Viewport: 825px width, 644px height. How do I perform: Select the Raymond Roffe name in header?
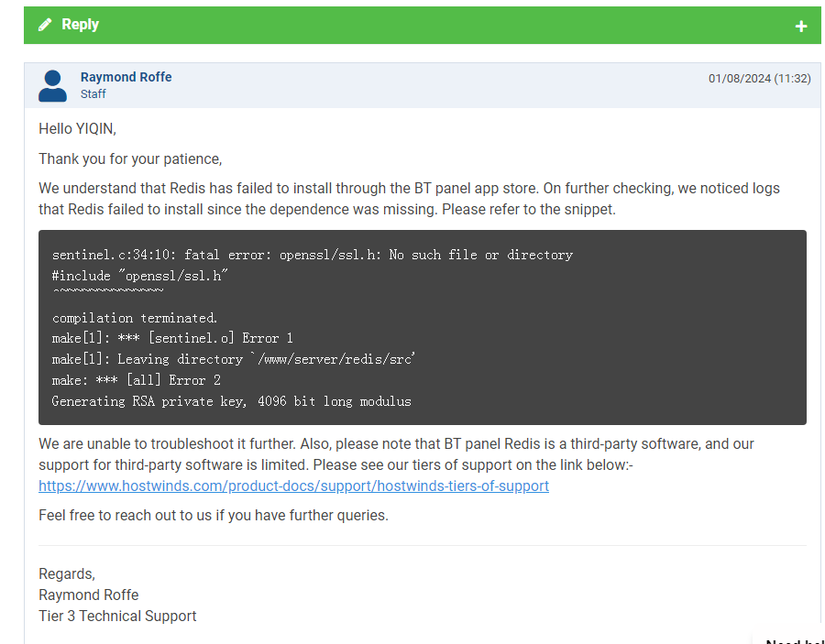click(x=126, y=77)
